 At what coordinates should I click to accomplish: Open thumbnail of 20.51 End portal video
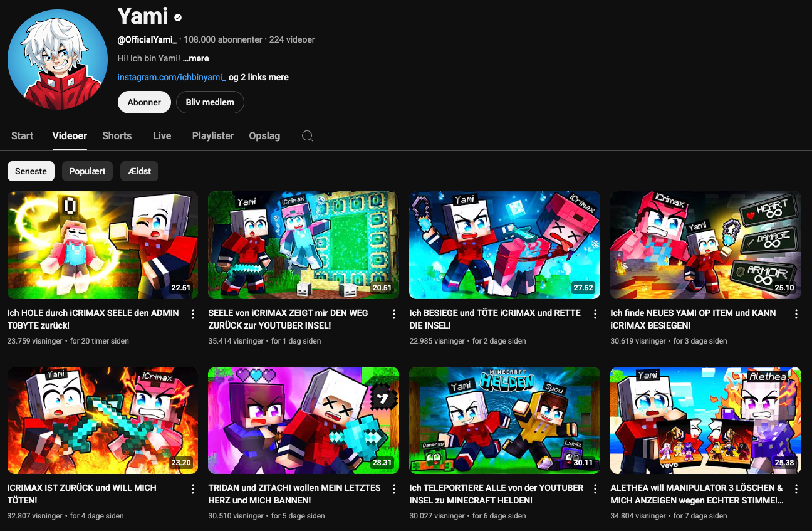(x=304, y=245)
